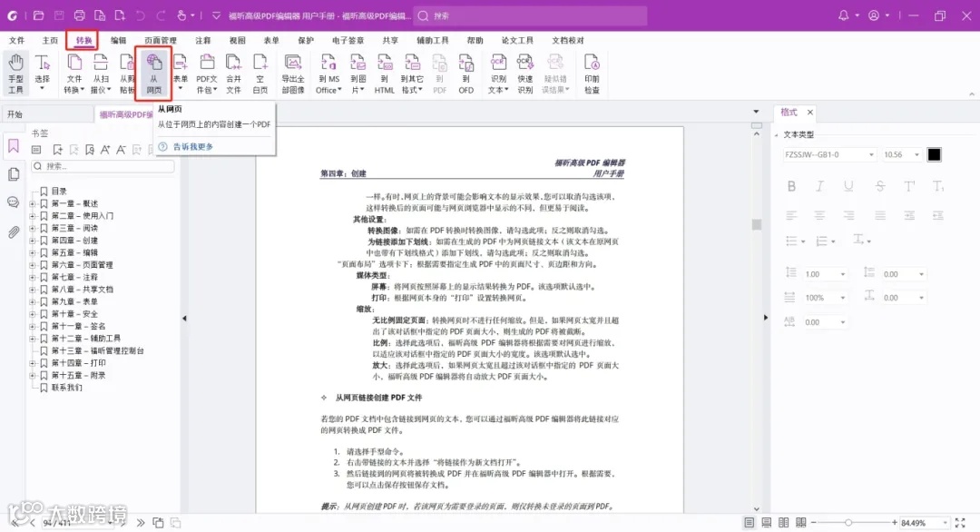980x532 pixels.
Task: Expand bookmark 第四章 – 创建
Action: click(33, 240)
